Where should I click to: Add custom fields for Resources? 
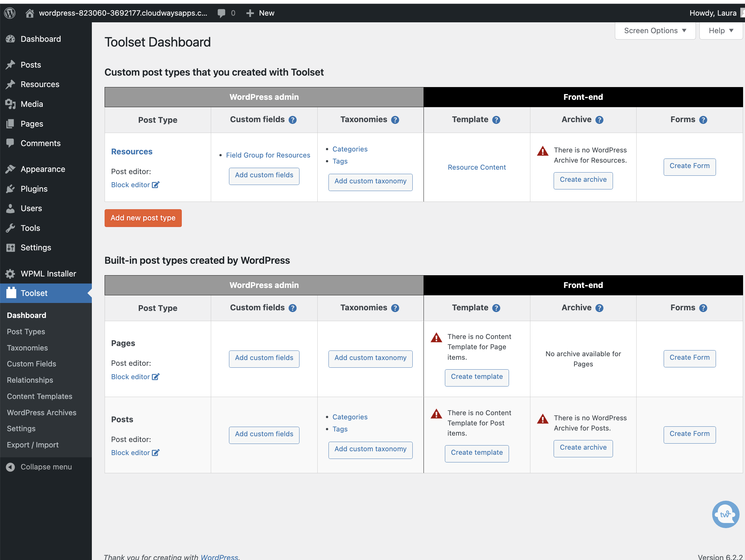pyautogui.click(x=264, y=176)
